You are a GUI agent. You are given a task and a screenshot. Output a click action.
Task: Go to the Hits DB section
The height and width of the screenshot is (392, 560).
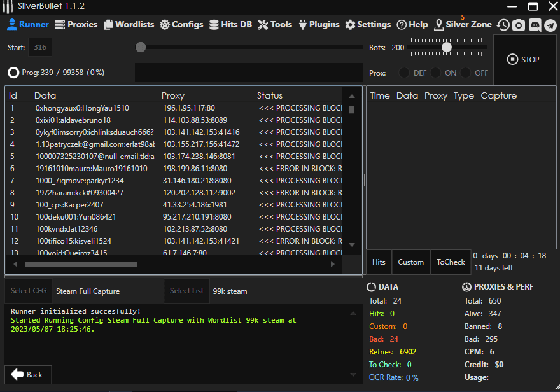point(230,25)
